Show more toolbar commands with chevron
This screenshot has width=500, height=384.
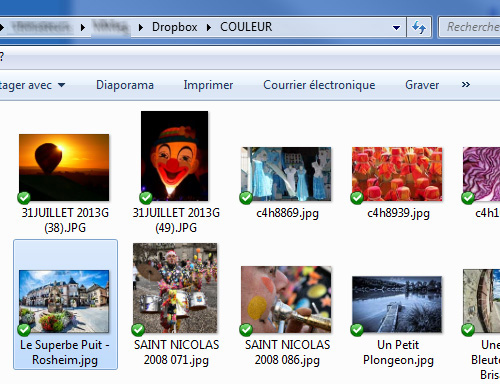tap(466, 85)
